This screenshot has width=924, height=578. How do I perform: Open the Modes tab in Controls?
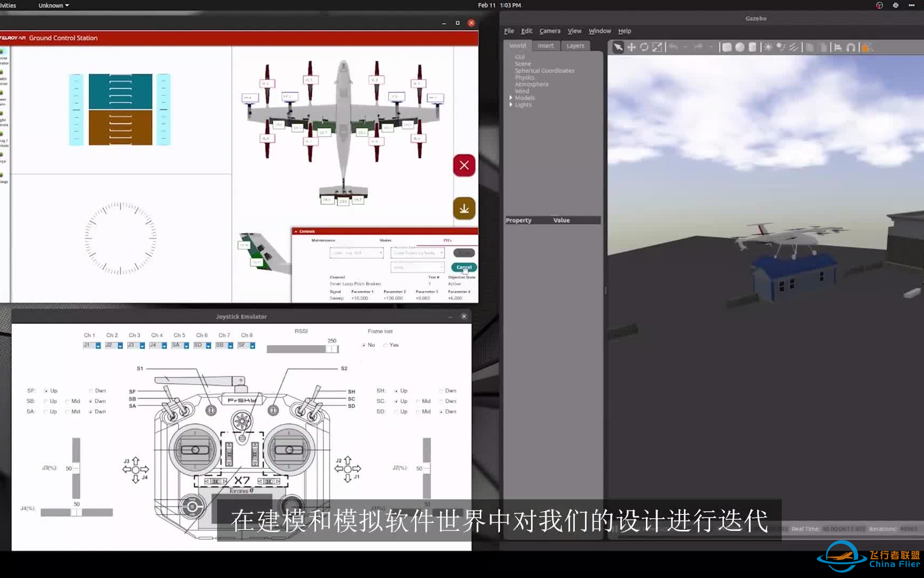pos(386,240)
